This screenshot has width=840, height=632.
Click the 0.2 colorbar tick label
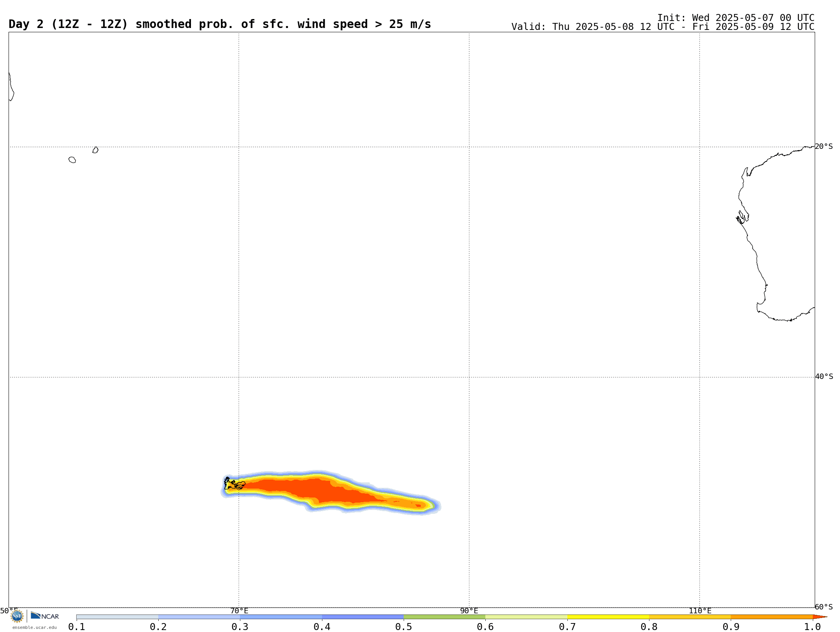pyautogui.click(x=158, y=627)
